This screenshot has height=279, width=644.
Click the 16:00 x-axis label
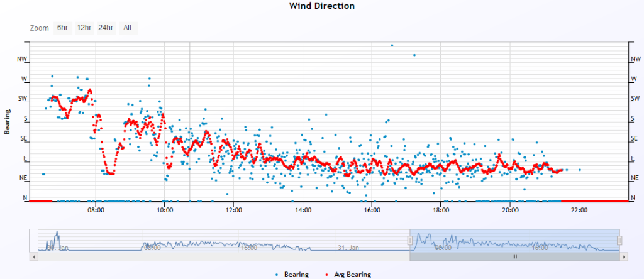[371, 210]
